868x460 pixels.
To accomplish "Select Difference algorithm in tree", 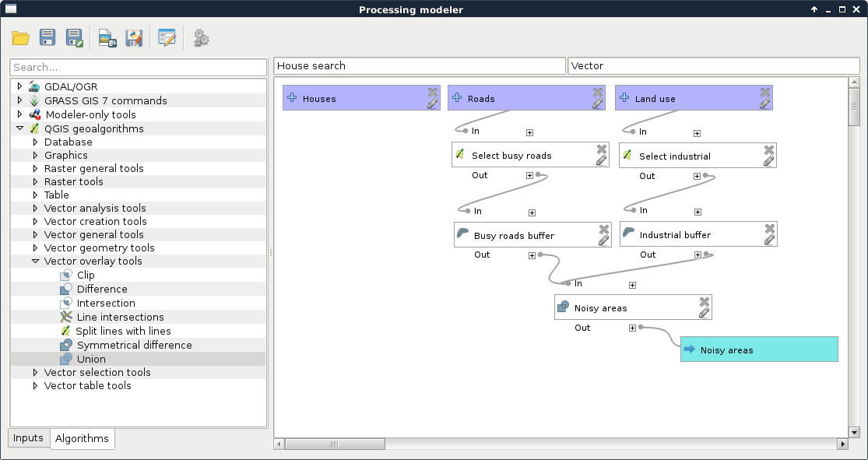I will (102, 289).
